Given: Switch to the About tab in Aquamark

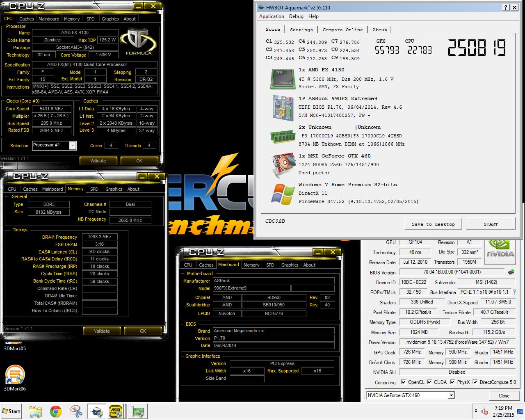Looking at the screenshot, I should point(380,30).
